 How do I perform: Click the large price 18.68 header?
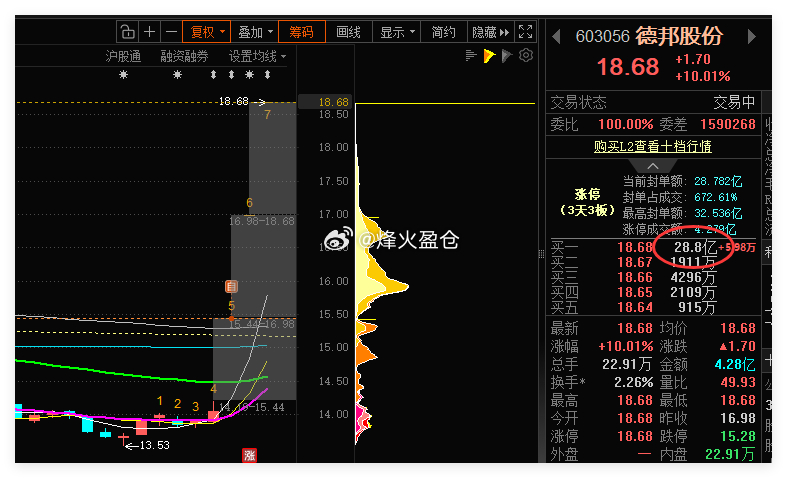[627, 67]
